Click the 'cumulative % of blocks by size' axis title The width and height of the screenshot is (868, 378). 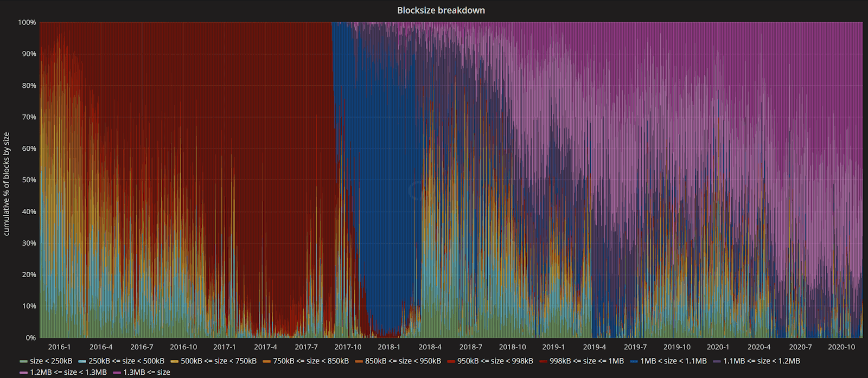7,184
